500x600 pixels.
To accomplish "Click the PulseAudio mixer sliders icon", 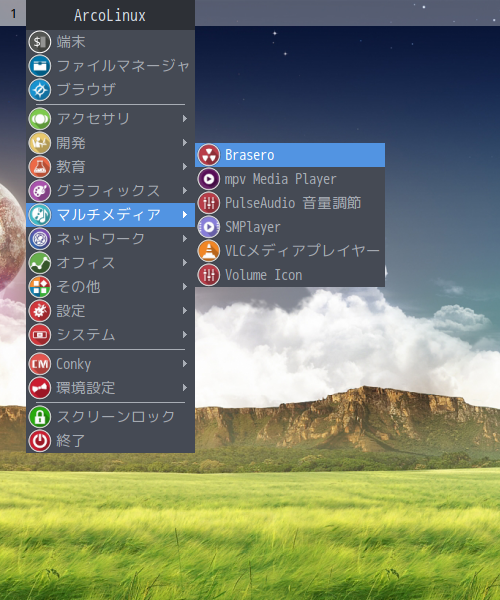I will (x=208, y=203).
